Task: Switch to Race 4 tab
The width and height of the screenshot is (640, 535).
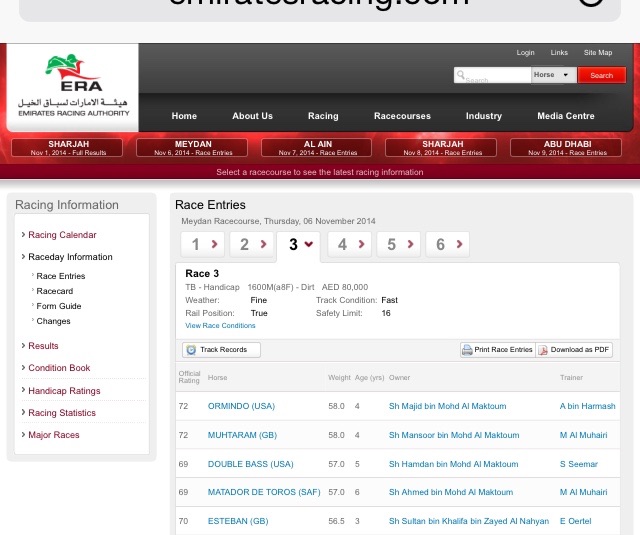Action: coord(347,244)
